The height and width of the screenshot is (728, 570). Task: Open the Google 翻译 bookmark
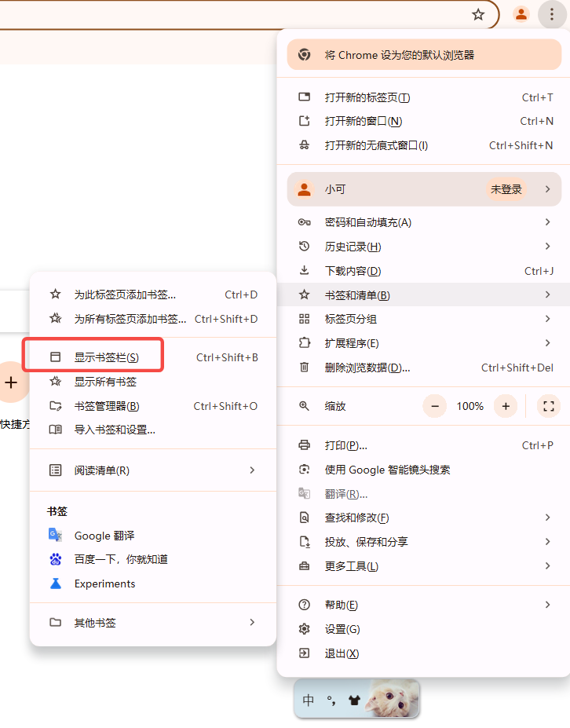(153, 536)
